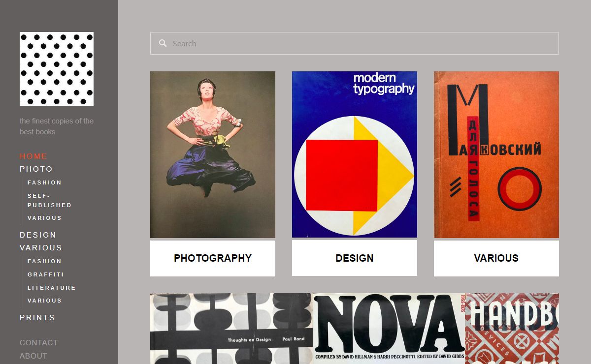This screenshot has width=591, height=364.
Task: Select VARIOUS submenu below LITERATURE
Action: tap(45, 301)
